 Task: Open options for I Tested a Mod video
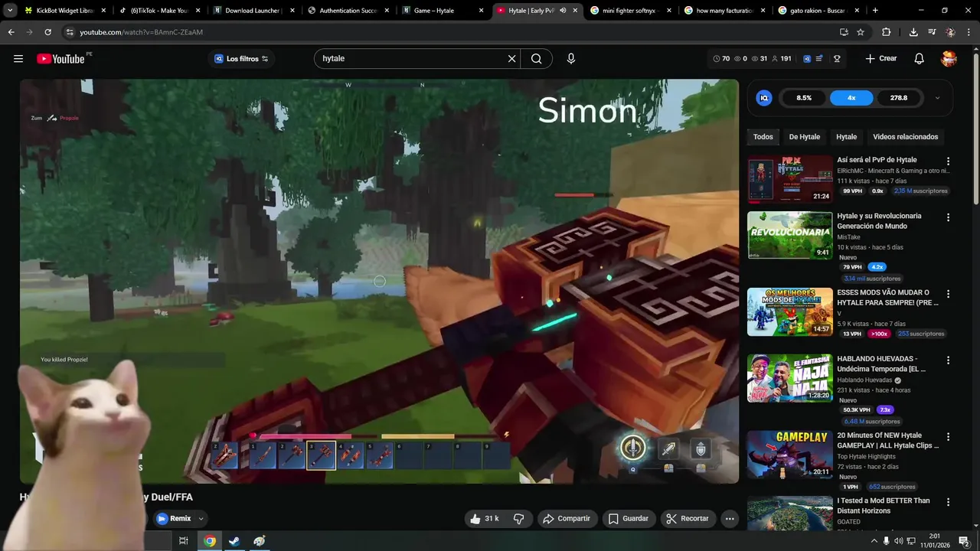[x=948, y=502]
